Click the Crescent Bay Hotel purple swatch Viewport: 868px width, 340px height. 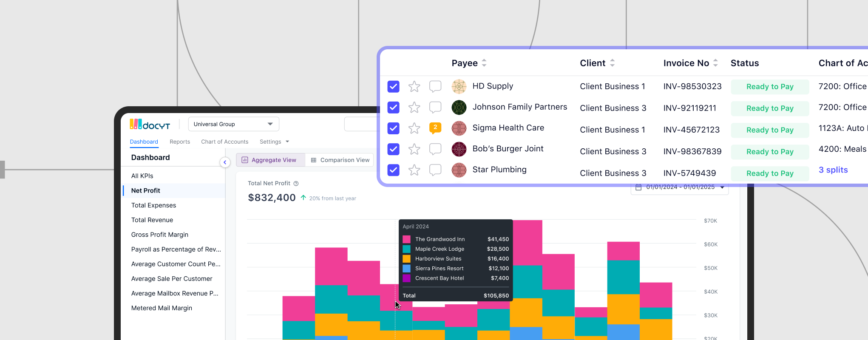[406, 278]
